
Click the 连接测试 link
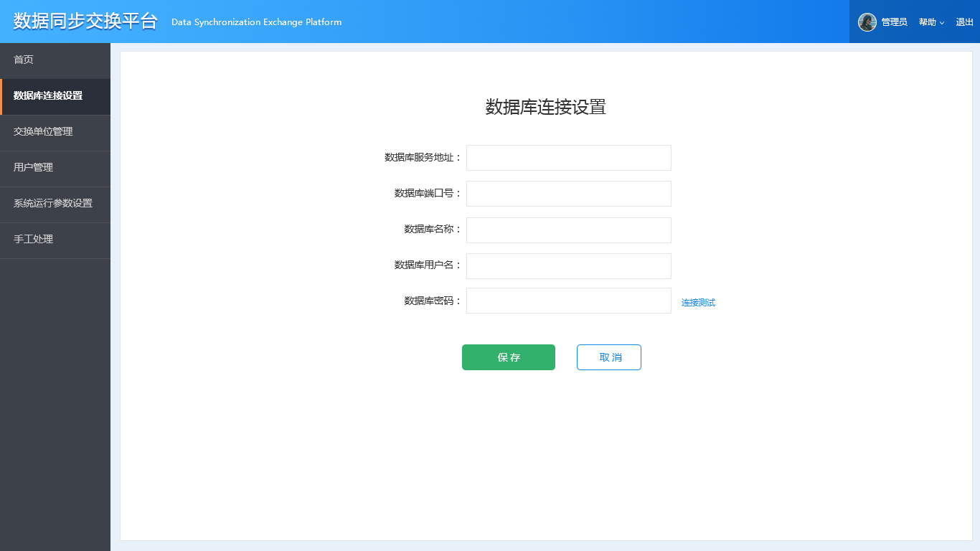pyautogui.click(x=698, y=303)
